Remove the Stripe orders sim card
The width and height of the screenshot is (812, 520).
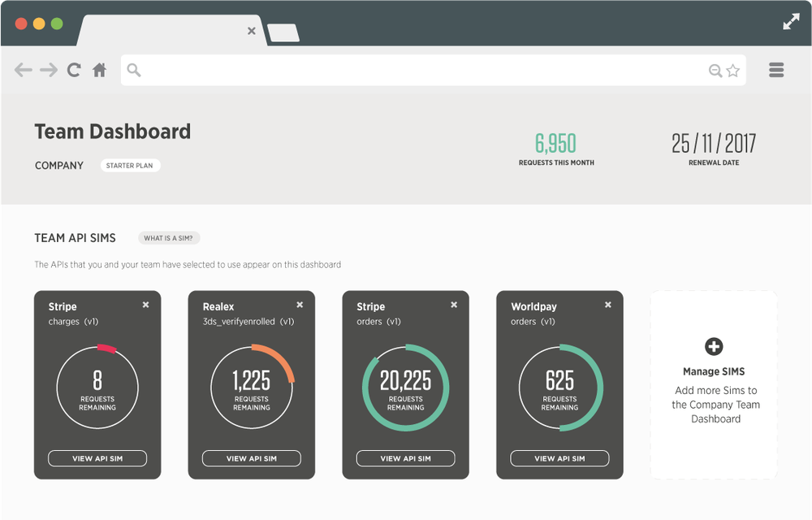pyautogui.click(x=454, y=305)
